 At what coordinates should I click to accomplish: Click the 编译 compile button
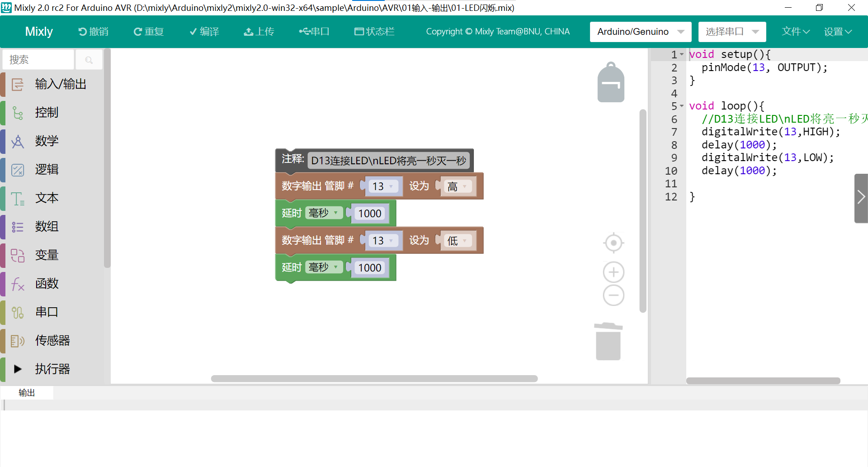pos(204,32)
